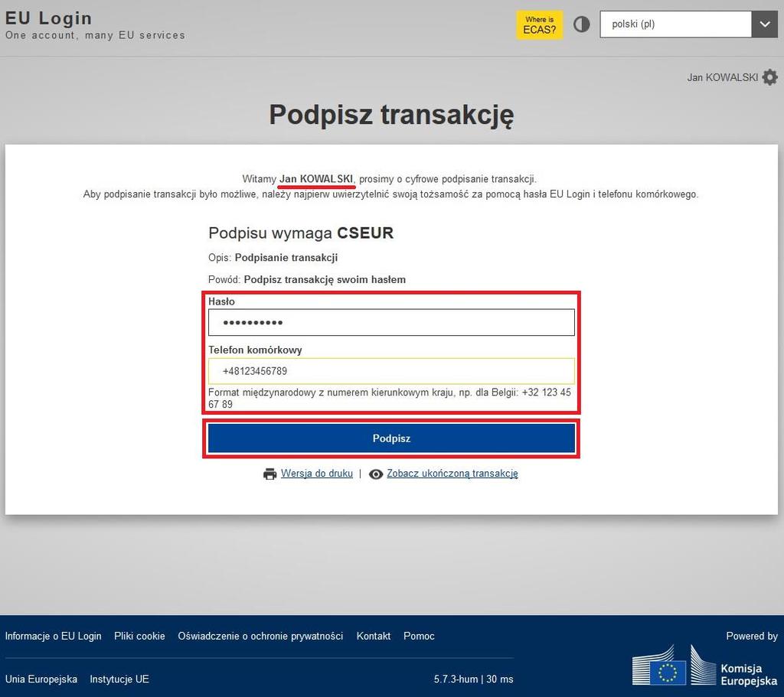Viewport: 784px width, 697px height.
Task: Click the printer icon
Action: point(270,474)
